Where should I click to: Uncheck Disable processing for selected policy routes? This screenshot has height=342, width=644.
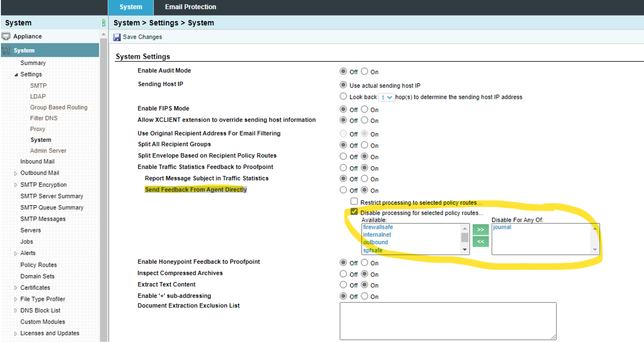click(354, 212)
